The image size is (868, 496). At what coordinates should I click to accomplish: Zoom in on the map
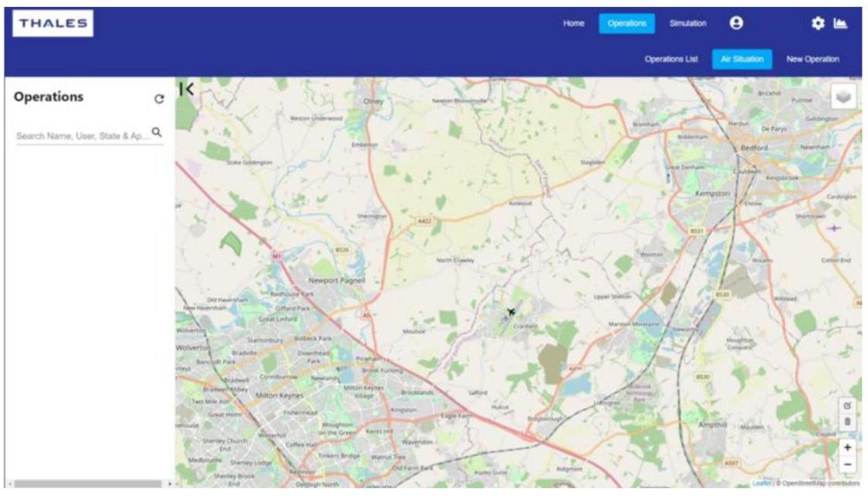tap(847, 447)
